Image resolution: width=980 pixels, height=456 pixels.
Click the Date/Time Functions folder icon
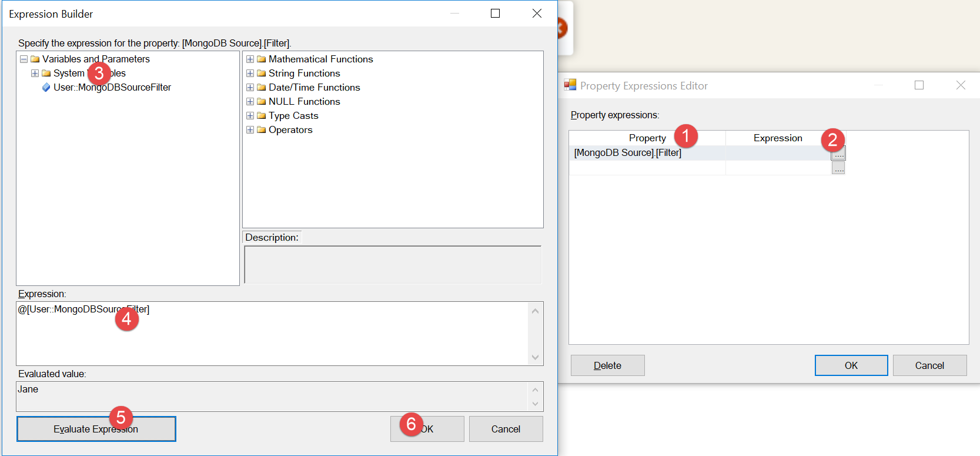[262, 87]
